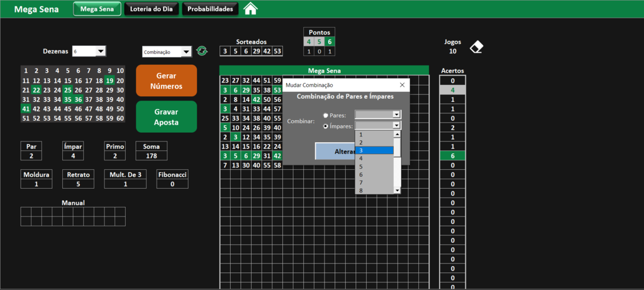Click the Acertos cell showing 2
The width and height of the screenshot is (644, 290).
pyautogui.click(x=453, y=128)
